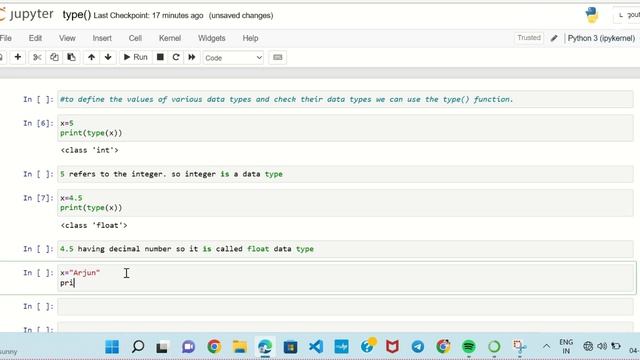
Task: Click Last Checkpoint 17 minutes ago text
Action: pos(148,16)
